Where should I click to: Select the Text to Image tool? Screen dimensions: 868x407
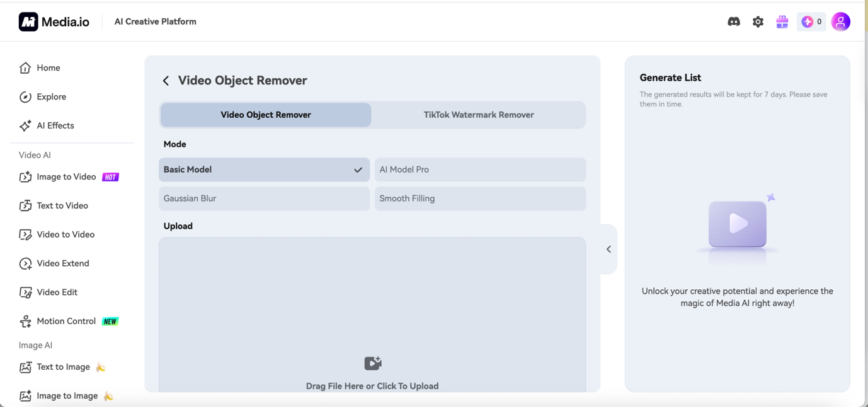[x=62, y=367]
